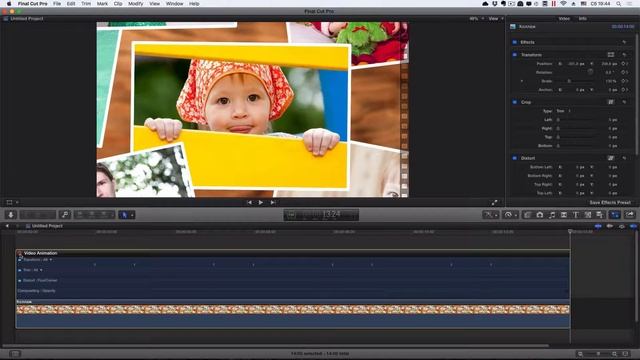The height and width of the screenshot is (360, 640).
Task: Open the viewer View options dropdown
Action: (x=496, y=19)
